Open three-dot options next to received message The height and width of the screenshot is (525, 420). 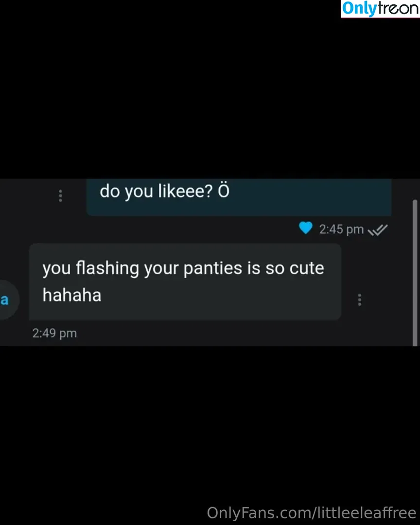point(359,300)
